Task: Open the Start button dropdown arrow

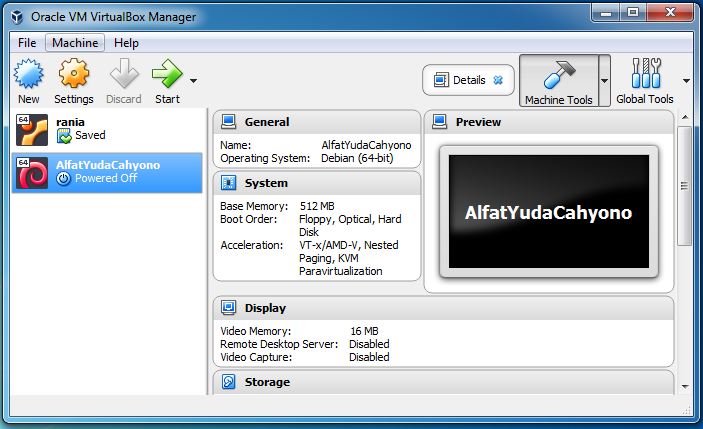Action: coord(193,81)
